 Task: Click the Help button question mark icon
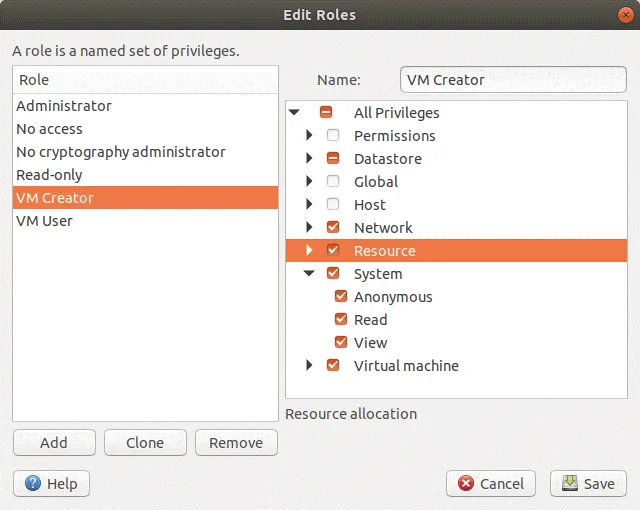point(33,484)
